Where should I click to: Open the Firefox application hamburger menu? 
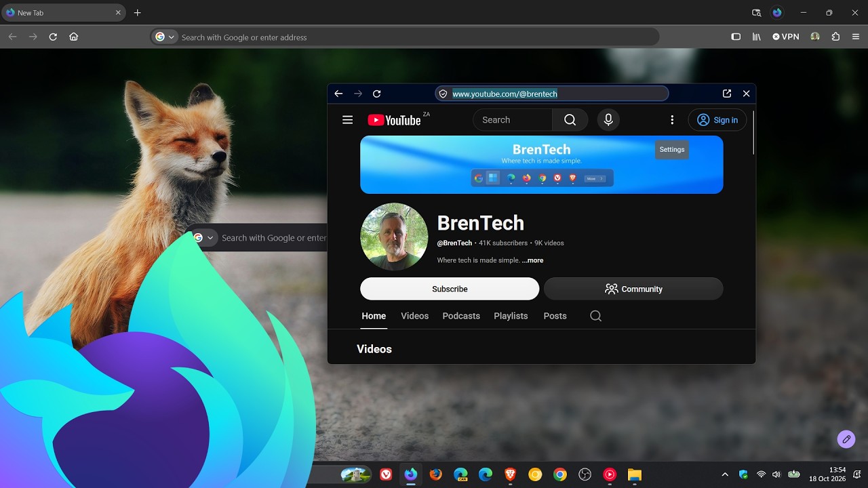[854, 37]
